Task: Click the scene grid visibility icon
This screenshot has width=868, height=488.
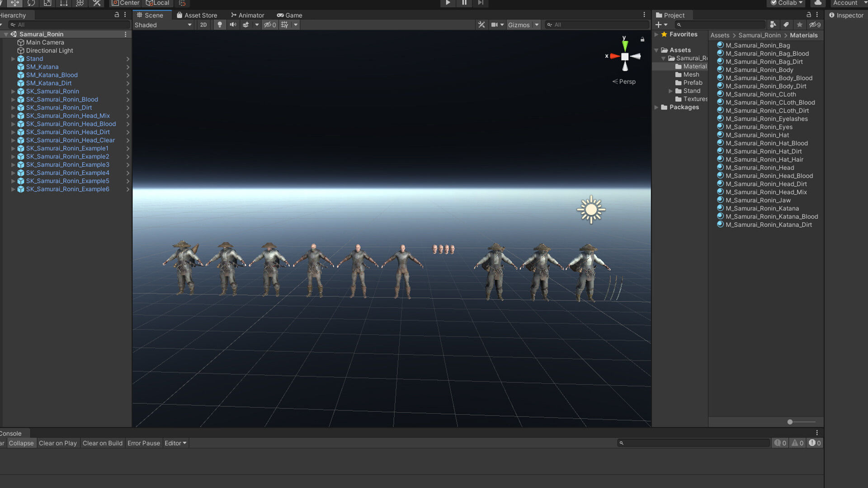Action: (284, 25)
